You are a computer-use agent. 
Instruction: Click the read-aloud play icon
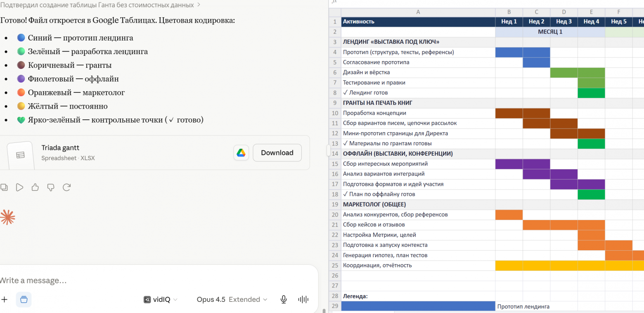[x=19, y=187]
